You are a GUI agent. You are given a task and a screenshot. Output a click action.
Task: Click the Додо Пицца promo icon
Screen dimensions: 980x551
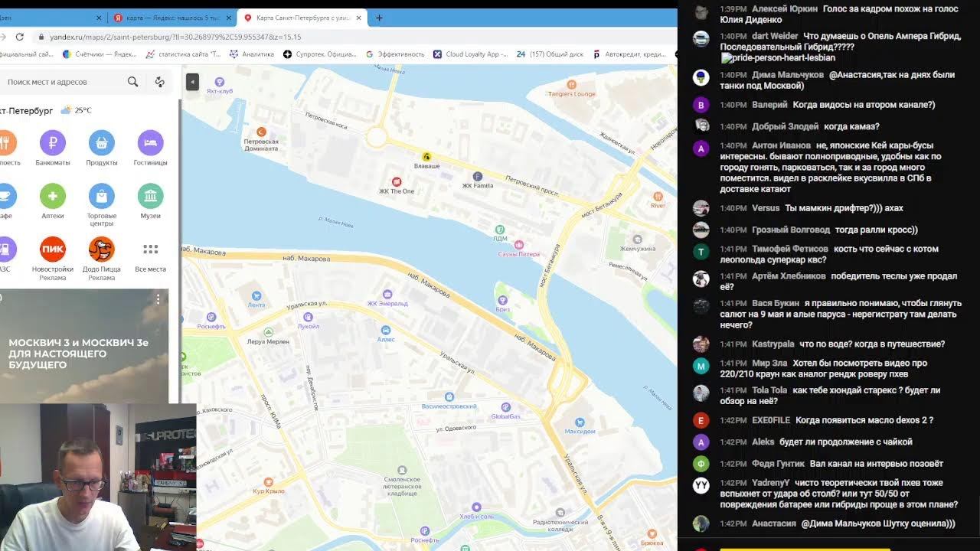coord(101,249)
